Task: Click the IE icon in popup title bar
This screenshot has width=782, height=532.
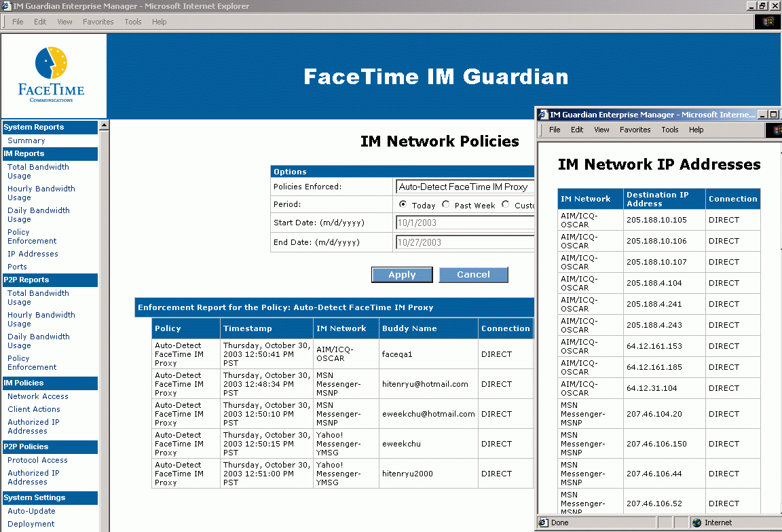Action: point(542,115)
